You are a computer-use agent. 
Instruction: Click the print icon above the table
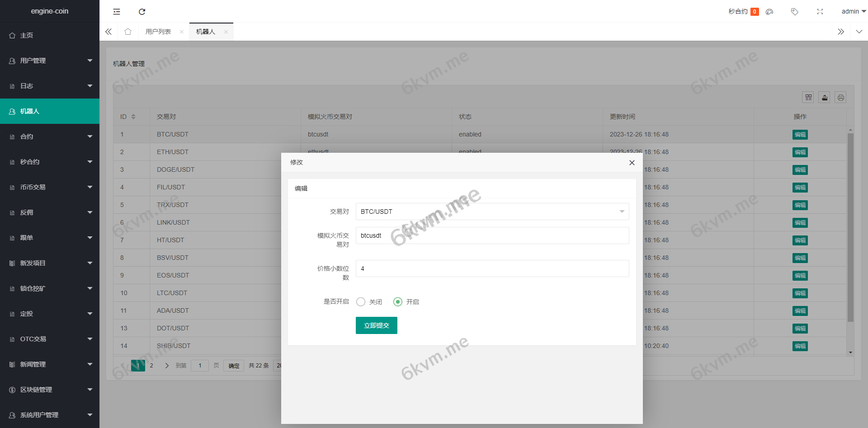pyautogui.click(x=840, y=97)
